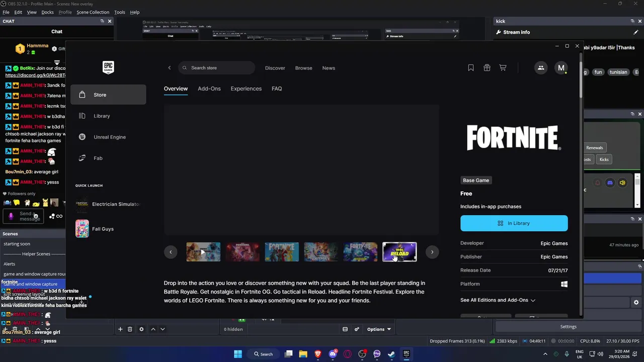Go back with the store back arrow
Screen dimensions: 644x362
170,68
